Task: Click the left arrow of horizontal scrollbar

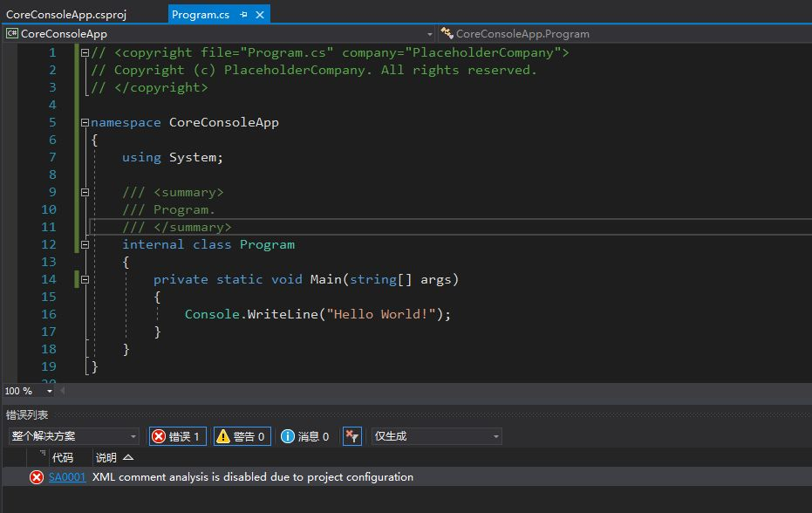Action: coord(62,391)
